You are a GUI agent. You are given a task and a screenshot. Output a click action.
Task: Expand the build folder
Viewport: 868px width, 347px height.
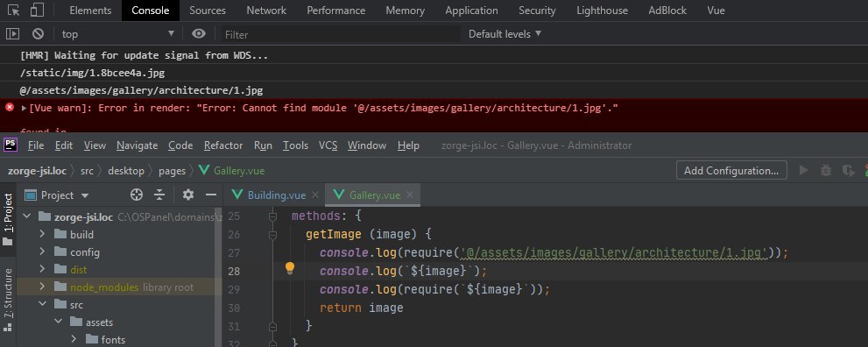click(43, 235)
